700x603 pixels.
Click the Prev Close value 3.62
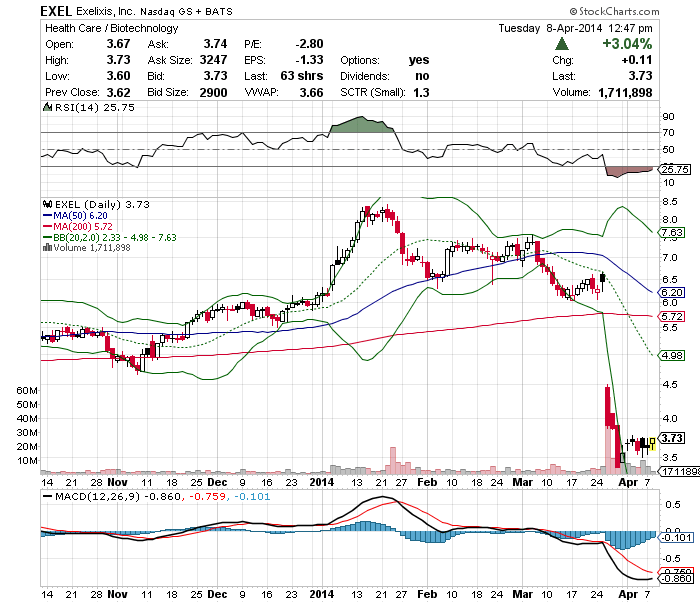[118, 92]
